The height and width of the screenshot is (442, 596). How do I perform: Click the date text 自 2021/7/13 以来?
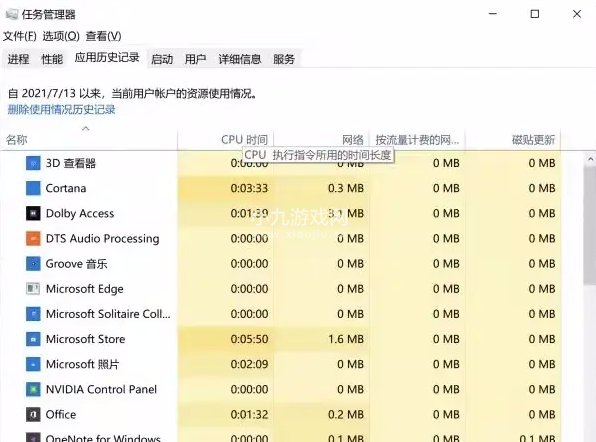(54, 93)
